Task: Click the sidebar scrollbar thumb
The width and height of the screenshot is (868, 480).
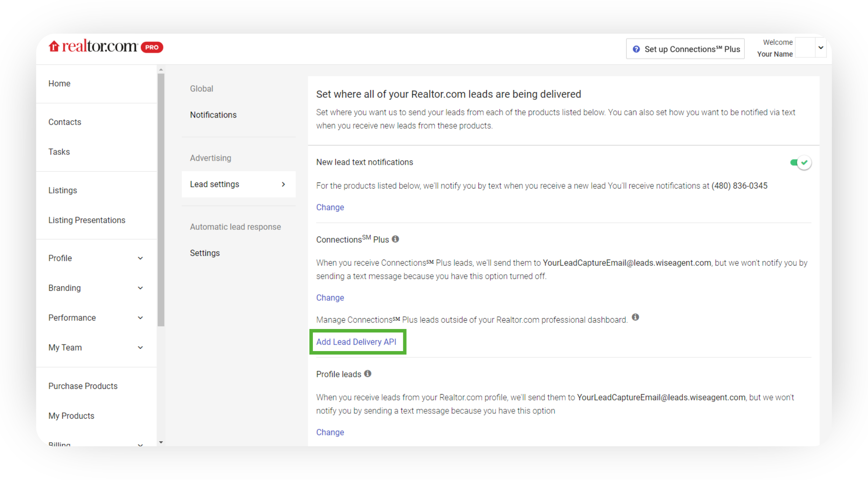Action: [x=161, y=200]
